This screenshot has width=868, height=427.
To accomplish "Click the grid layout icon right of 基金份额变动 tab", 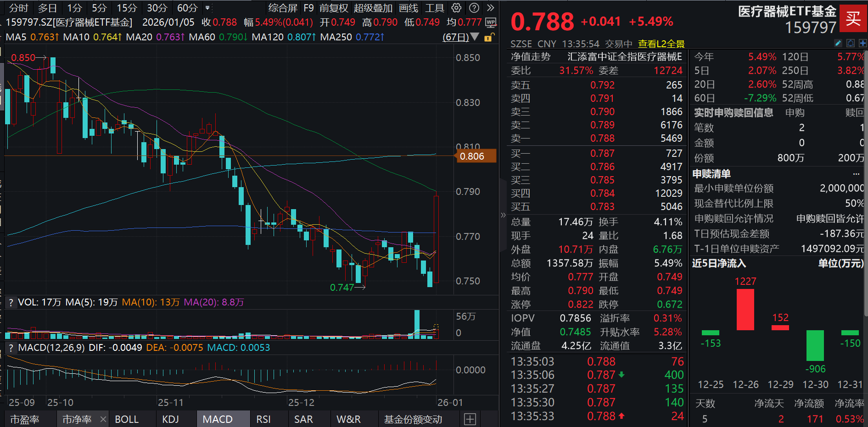I will [470, 419].
